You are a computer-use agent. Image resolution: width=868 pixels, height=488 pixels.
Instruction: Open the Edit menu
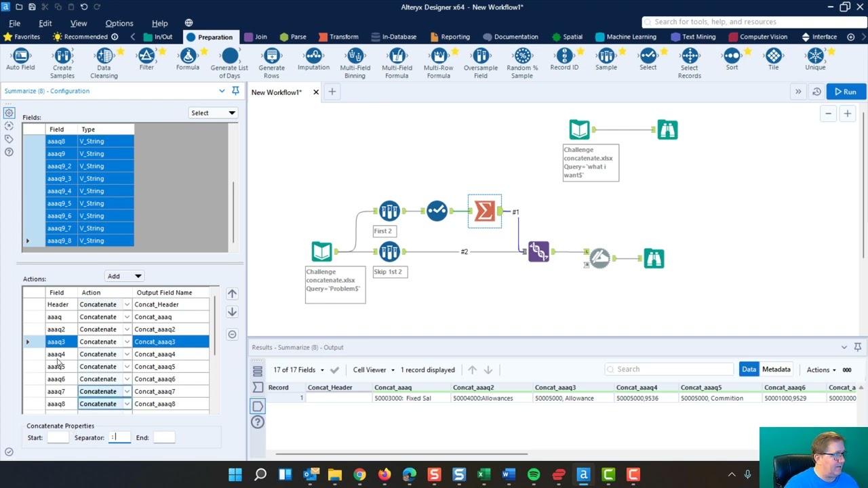coord(45,23)
